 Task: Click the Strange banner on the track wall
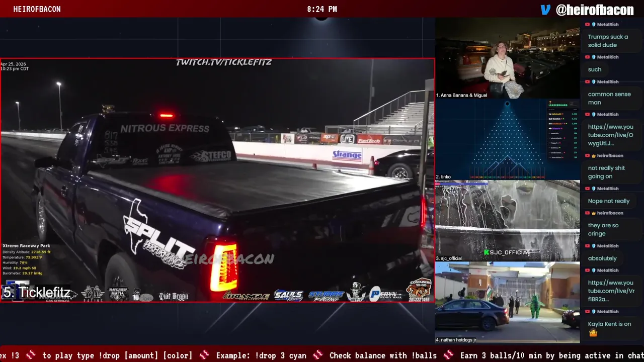pos(347,156)
